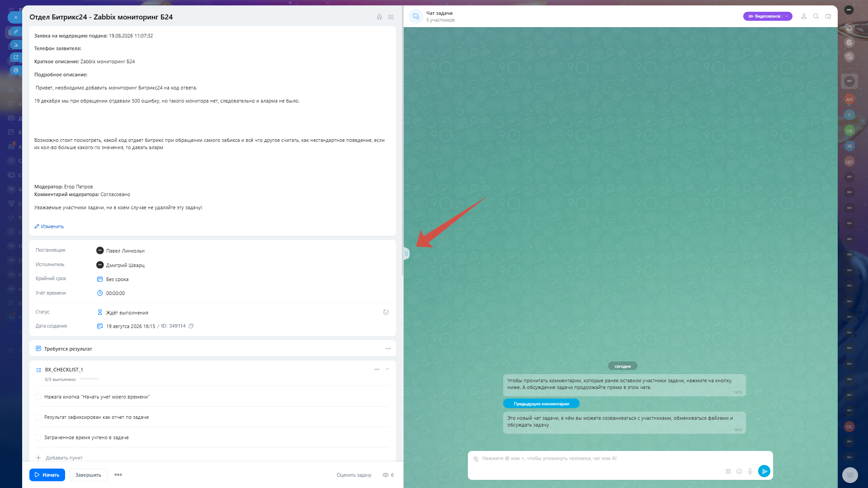Collapse the BX_CHECKLIST_1 checklist section

point(387,369)
